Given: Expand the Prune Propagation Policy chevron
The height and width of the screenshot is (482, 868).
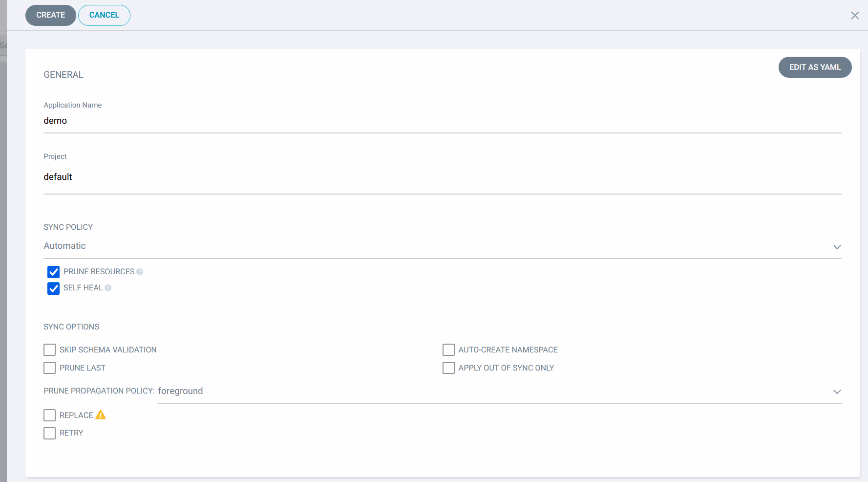Looking at the screenshot, I should click(x=837, y=392).
